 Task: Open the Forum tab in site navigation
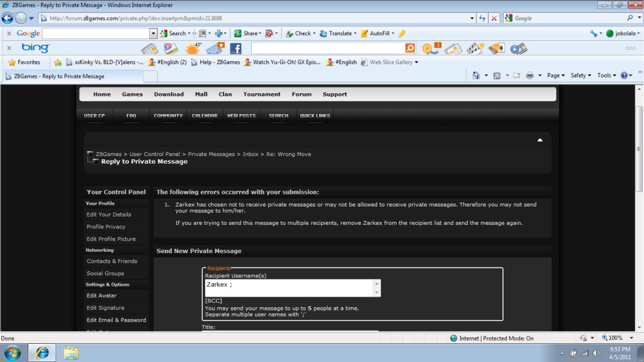[302, 94]
